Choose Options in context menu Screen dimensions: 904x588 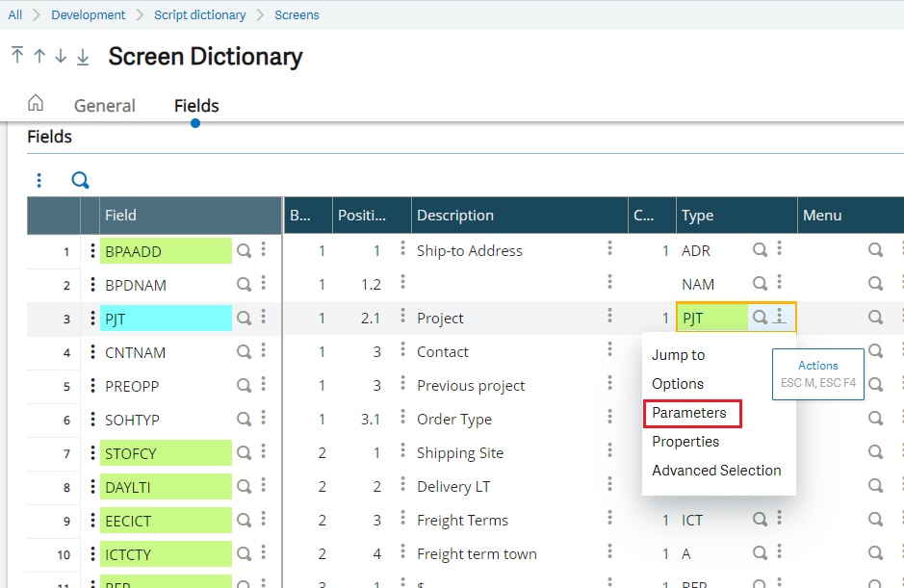tap(678, 384)
